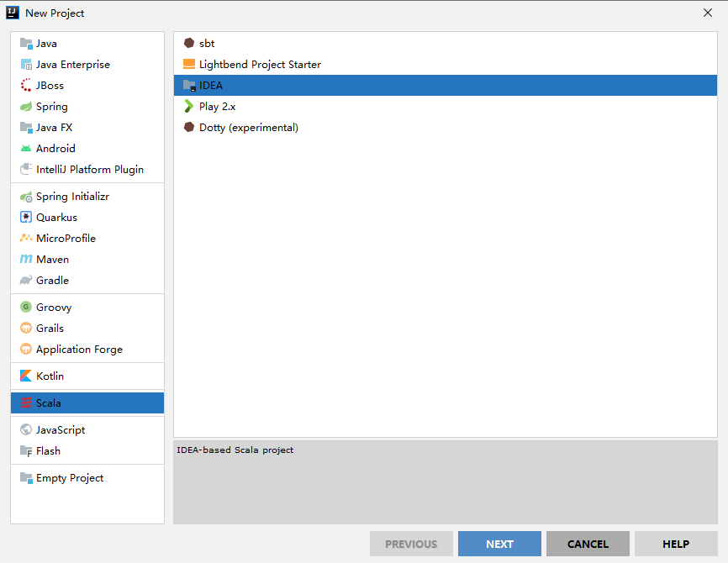
Task: Select 'JBoss' label in list
Action: [x=50, y=86]
